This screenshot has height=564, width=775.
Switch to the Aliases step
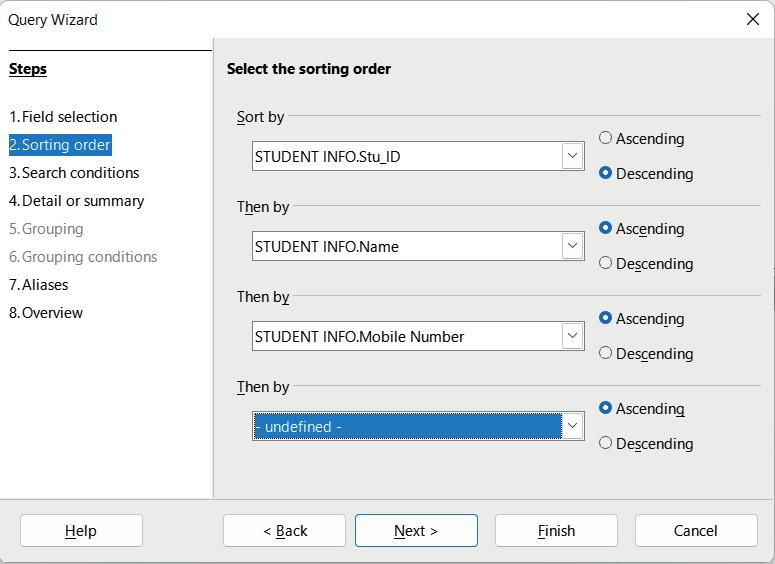(39, 285)
